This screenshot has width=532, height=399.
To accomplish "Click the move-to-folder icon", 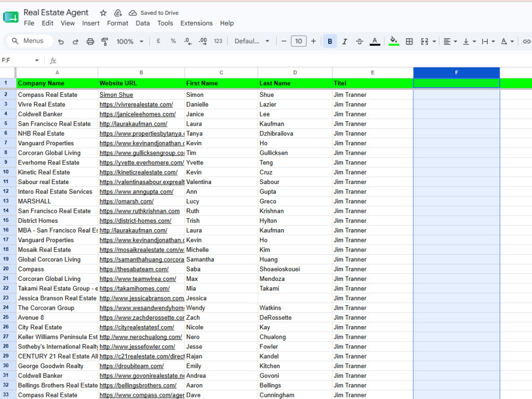I will pyautogui.click(x=118, y=13).
